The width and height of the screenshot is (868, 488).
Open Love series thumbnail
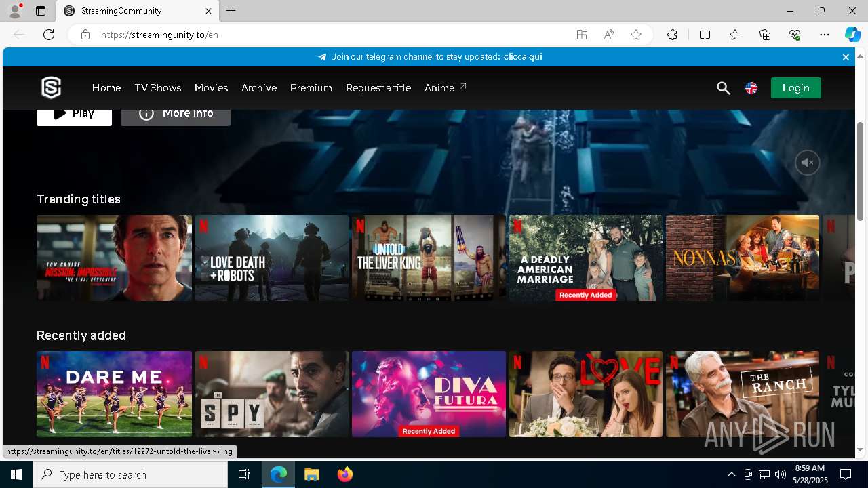(x=586, y=394)
